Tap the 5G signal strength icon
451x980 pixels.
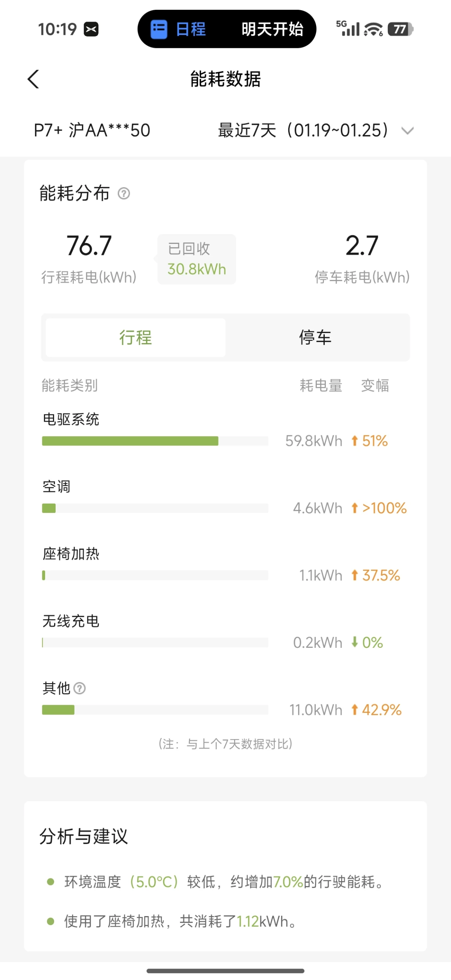tap(348, 28)
